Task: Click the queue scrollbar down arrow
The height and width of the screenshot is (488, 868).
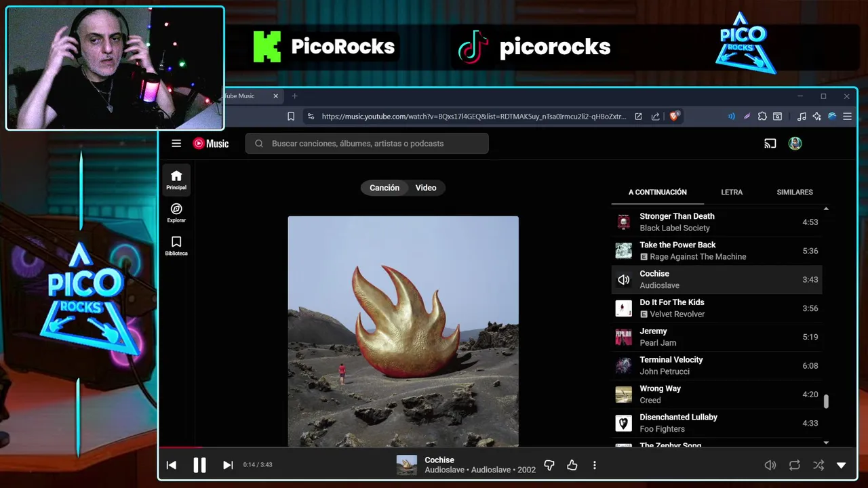Action: [x=826, y=443]
